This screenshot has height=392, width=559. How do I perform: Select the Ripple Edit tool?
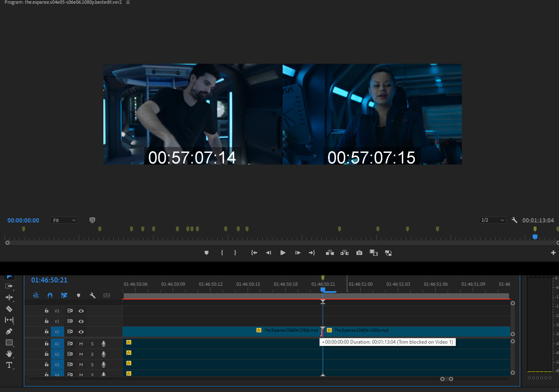(x=9, y=297)
